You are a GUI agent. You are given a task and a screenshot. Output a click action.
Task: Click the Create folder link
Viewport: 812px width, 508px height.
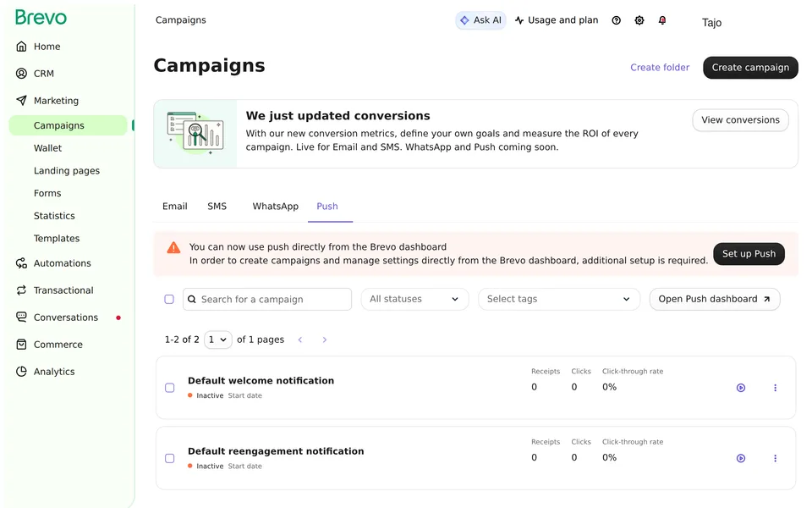tap(660, 68)
